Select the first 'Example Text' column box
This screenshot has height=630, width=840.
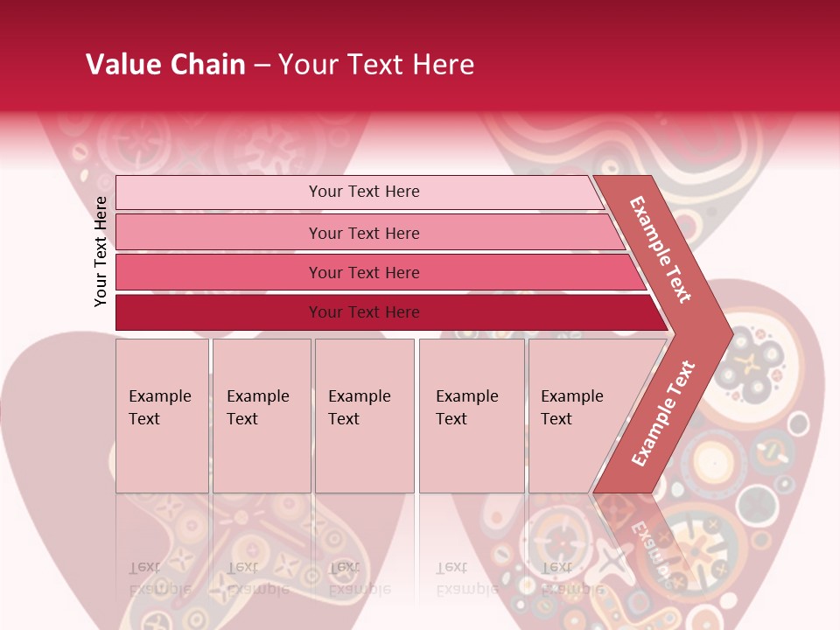(x=163, y=416)
